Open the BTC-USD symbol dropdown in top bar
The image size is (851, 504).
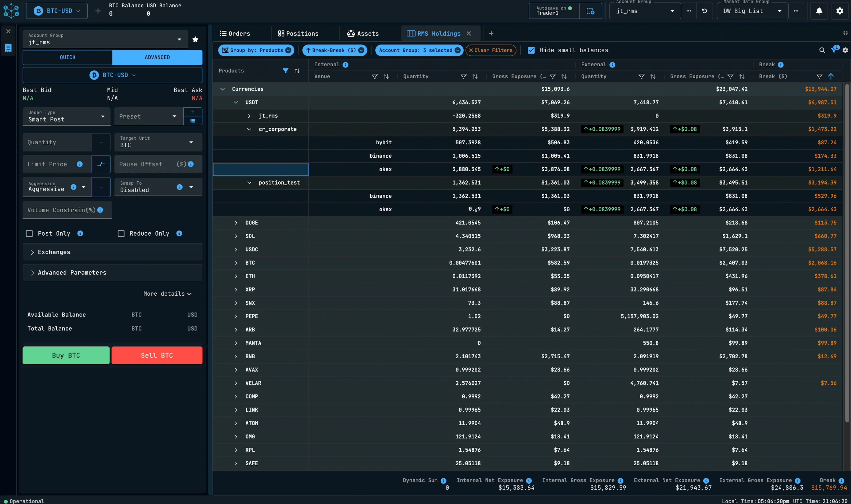click(x=57, y=11)
